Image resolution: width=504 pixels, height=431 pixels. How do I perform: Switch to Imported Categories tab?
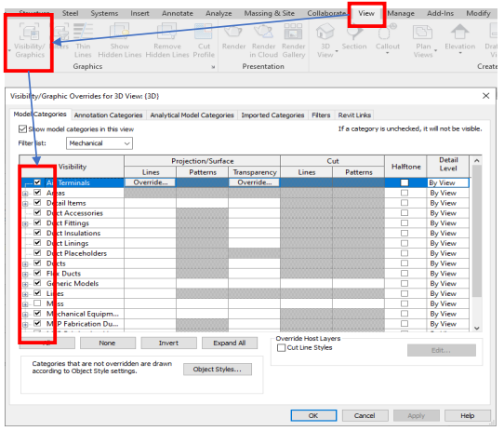click(x=272, y=114)
